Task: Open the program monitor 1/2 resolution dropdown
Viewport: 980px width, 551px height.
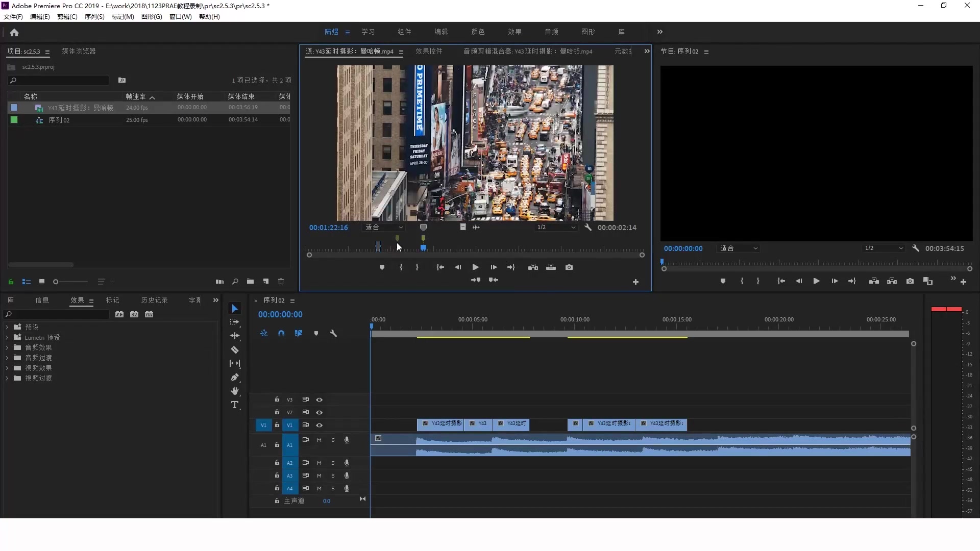Action: pyautogui.click(x=883, y=248)
